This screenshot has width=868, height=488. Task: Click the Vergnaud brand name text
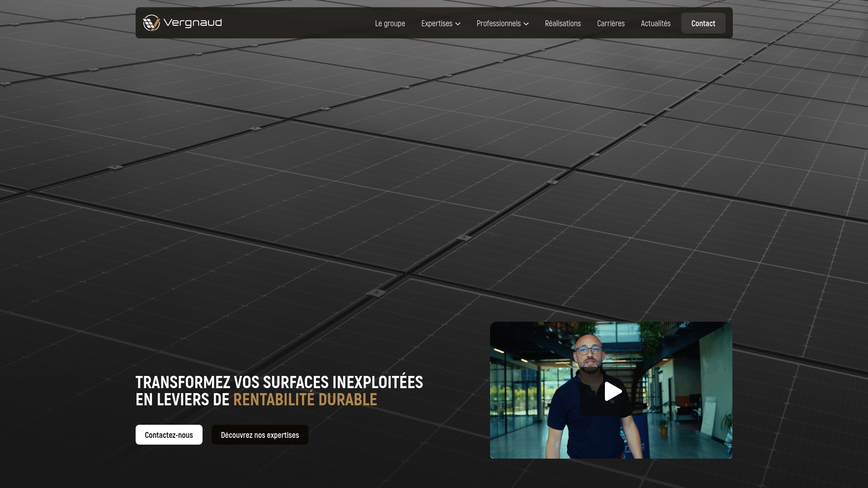(x=193, y=23)
